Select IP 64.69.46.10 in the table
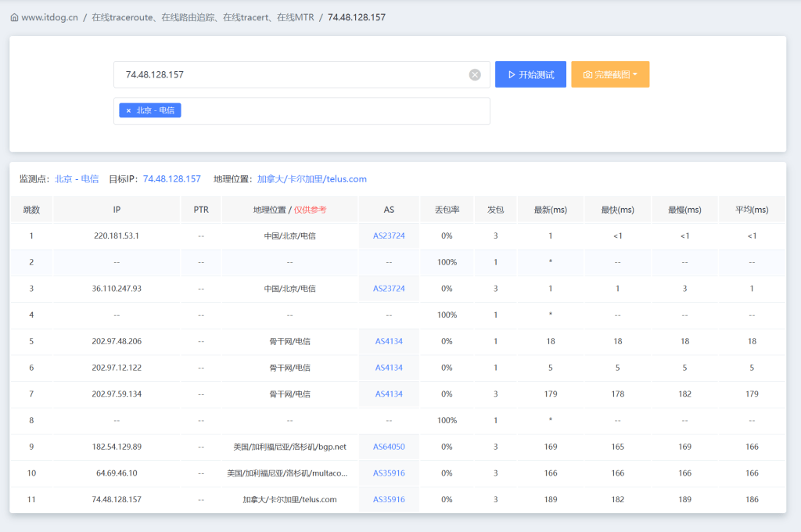This screenshot has width=801, height=532. (x=117, y=473)
